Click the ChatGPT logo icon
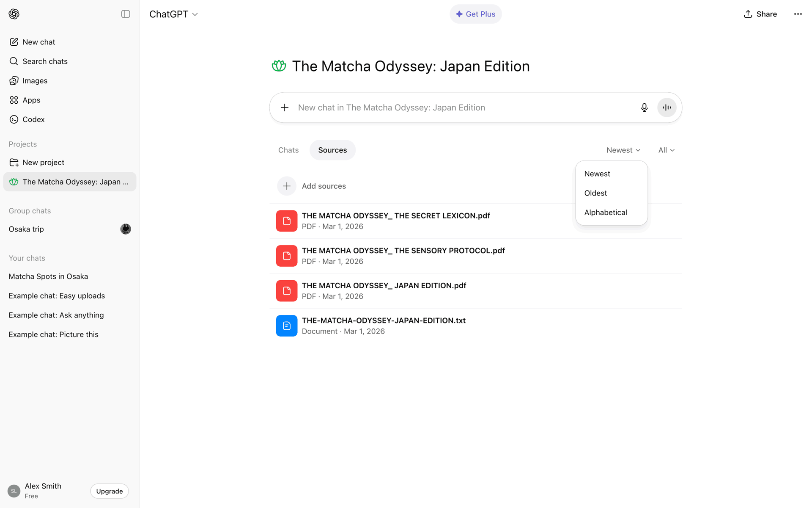 (x=14, y=14)
